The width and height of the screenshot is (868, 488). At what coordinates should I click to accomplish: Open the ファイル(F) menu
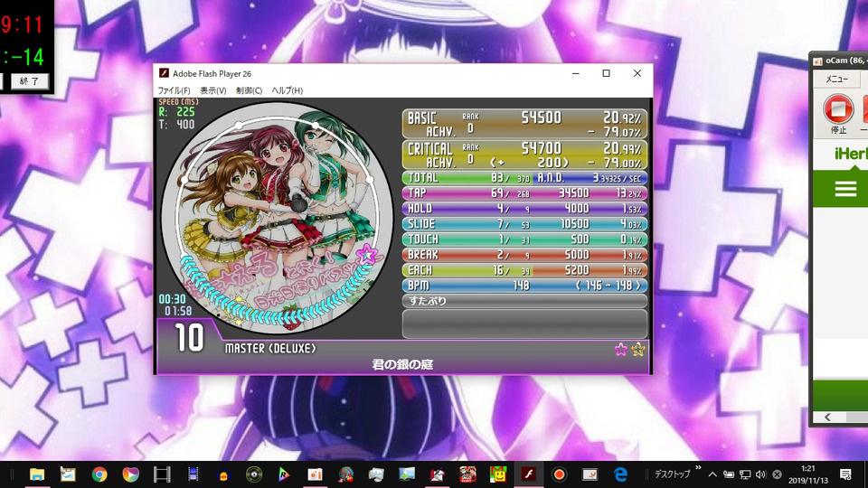tap(174, 90)
